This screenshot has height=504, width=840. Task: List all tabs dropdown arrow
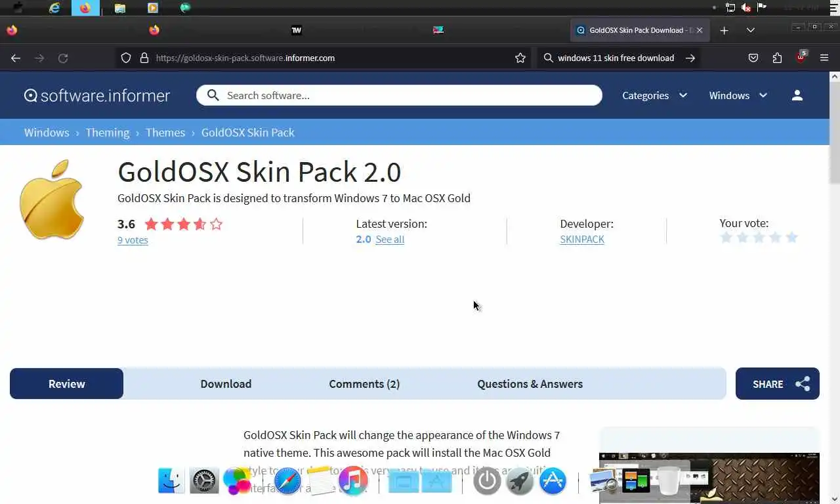click(x=751, y=30)
